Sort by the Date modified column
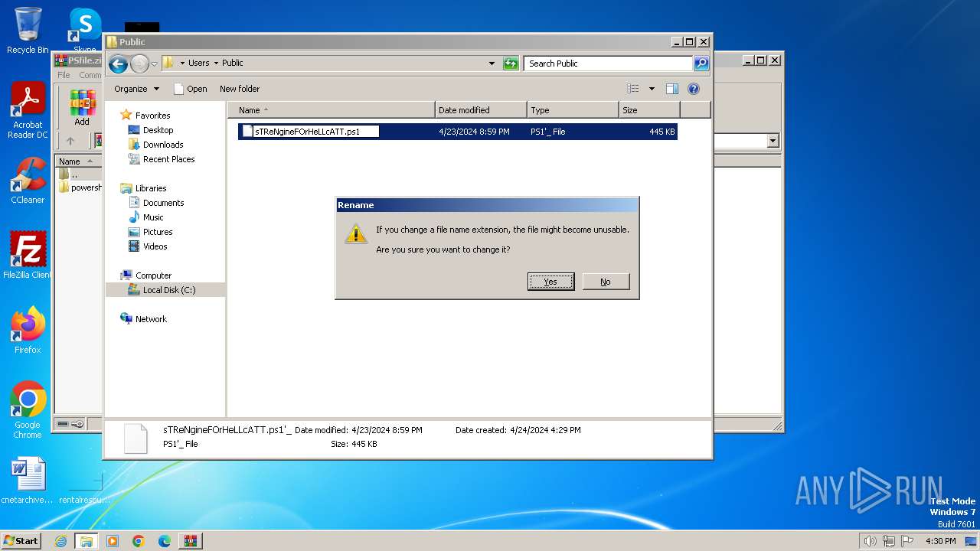This screenshot has width=980, height=551. [481, 110]
